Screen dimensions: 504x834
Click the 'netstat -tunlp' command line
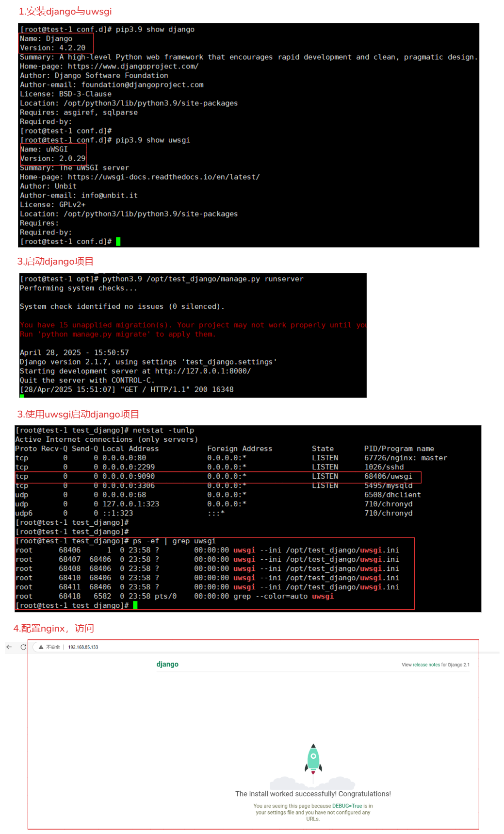(x=105, y=430)
